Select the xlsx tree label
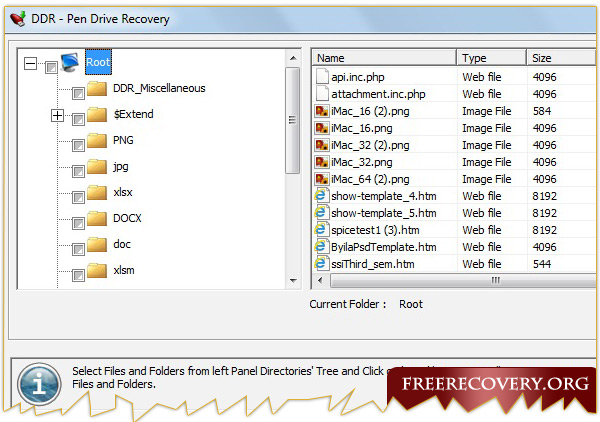Viewport: 600px width, 422px height. click(x=123, y=192)
